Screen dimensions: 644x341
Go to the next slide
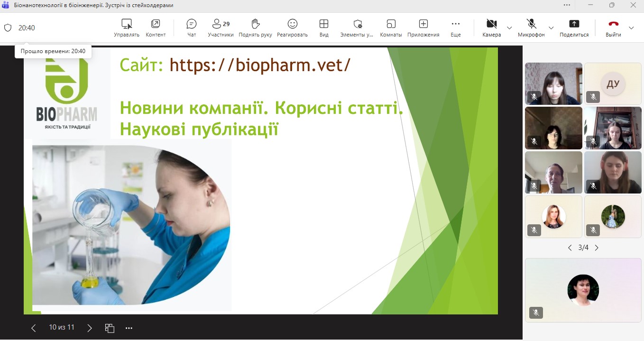tap(90, 328)
